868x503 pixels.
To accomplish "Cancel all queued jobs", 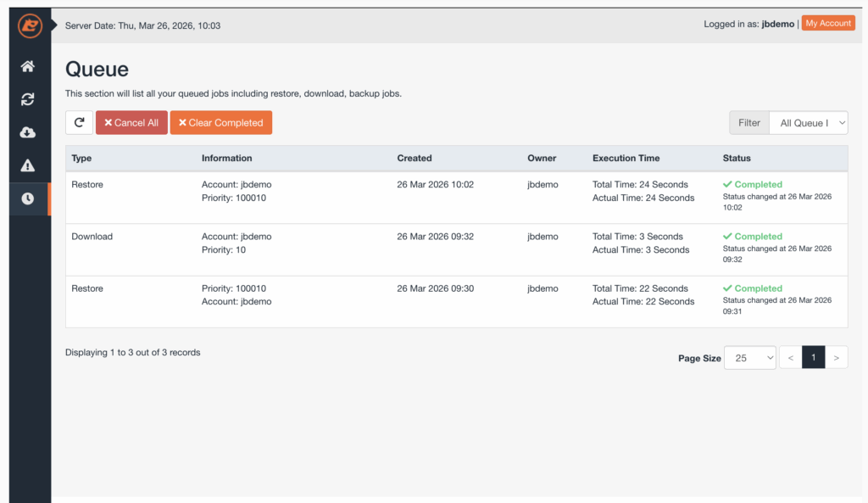I will [x=131, y=123].
